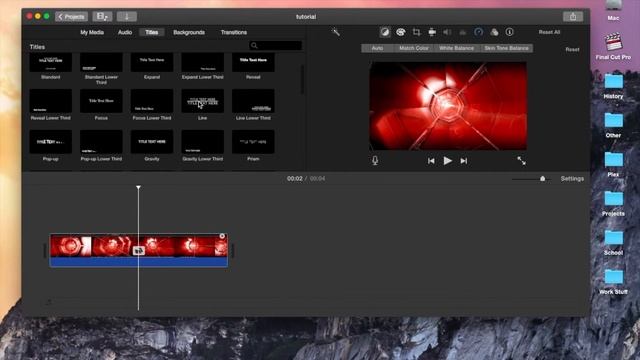Switch to the Audio tab
The image size is (640, 360).
[125, 32]
